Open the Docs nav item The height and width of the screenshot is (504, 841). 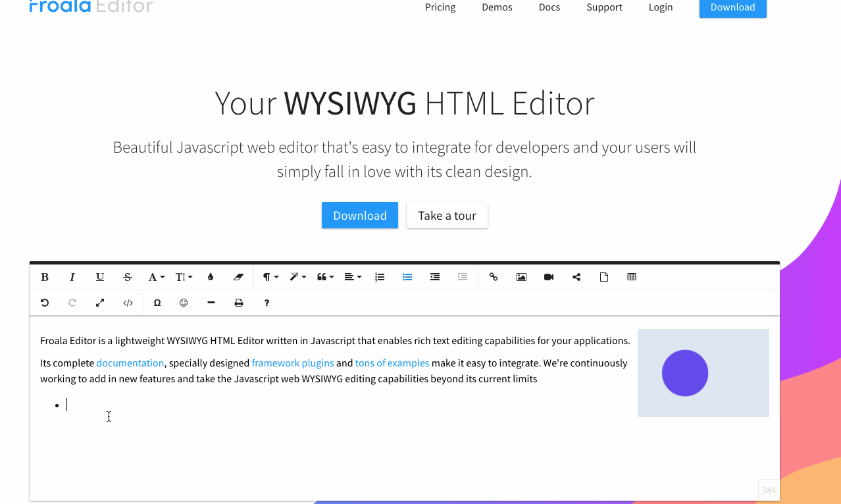tap(549, 7)
